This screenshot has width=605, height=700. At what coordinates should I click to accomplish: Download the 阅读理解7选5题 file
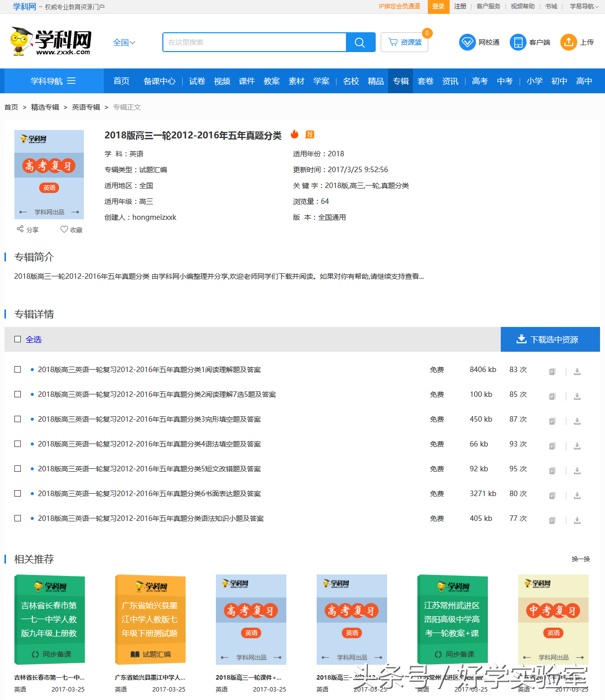[577, 396]
